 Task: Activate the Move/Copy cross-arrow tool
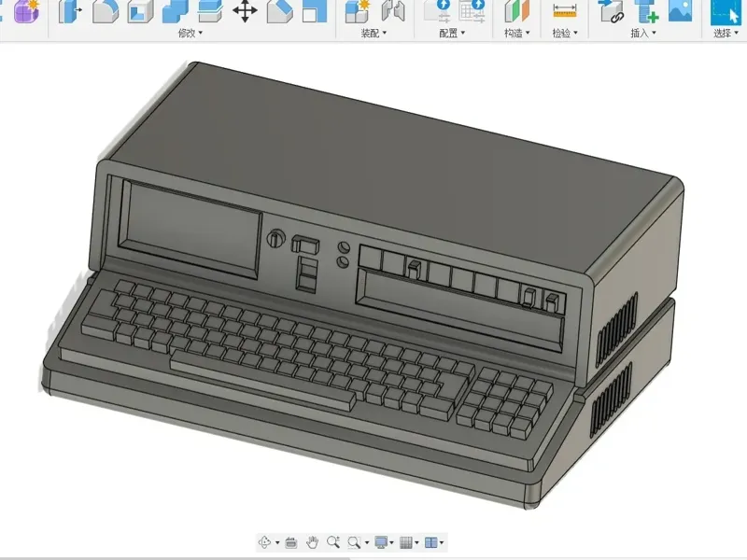pos(245,11)
